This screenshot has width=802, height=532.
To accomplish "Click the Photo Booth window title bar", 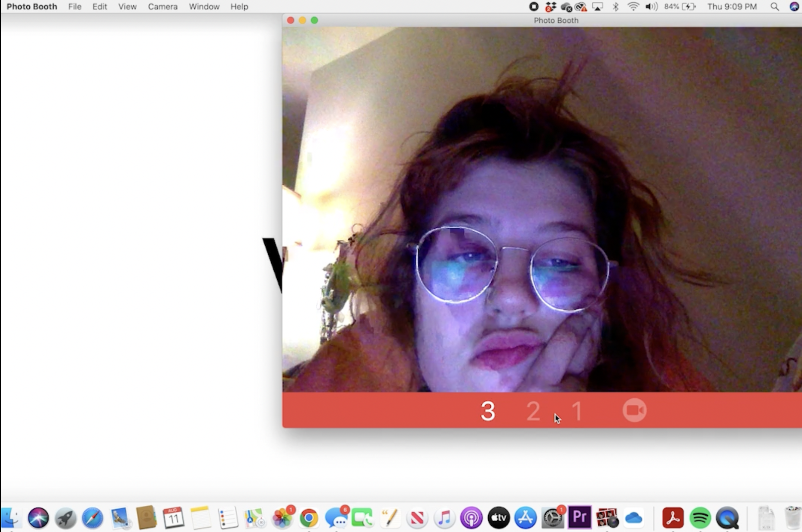I will point(542,20).
